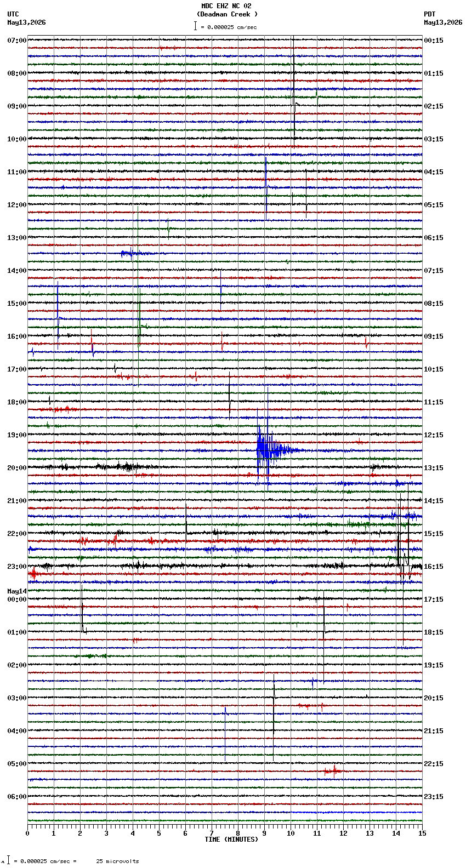Click the 0 minute axis tick label
This screenshot has width=466, height=868.
click(27, 833)
